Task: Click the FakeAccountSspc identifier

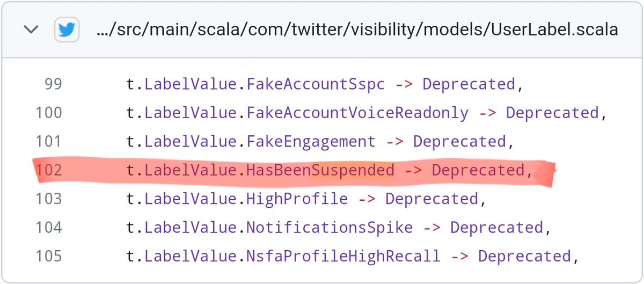Action: 316,84
